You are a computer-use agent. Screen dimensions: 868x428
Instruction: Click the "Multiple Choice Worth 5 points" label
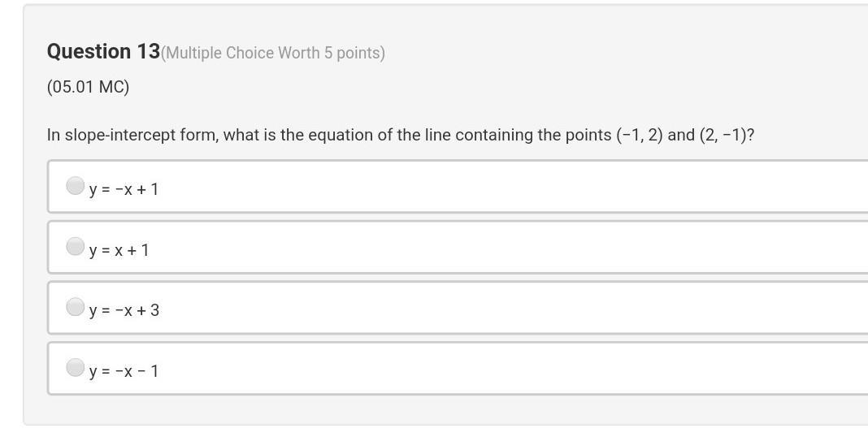tap(273, 54)
